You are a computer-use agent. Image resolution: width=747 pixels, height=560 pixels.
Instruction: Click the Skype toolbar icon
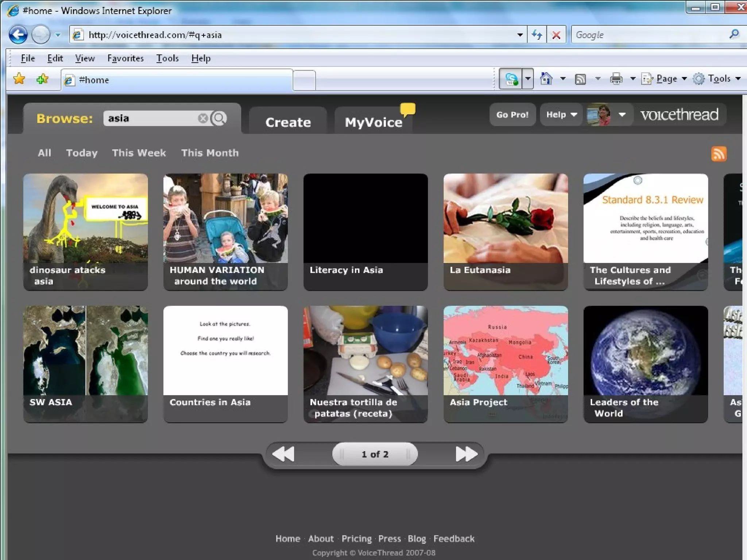tap(511, 79)
